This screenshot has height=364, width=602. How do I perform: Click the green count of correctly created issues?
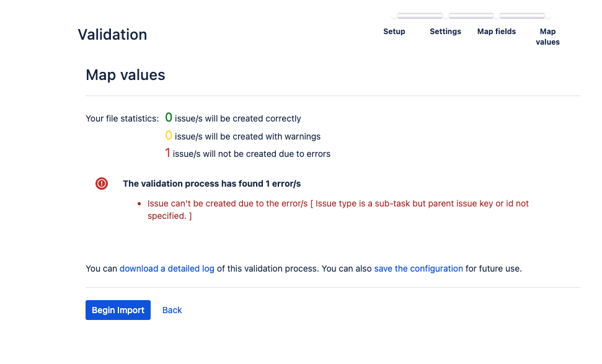(x=168, y=117)
